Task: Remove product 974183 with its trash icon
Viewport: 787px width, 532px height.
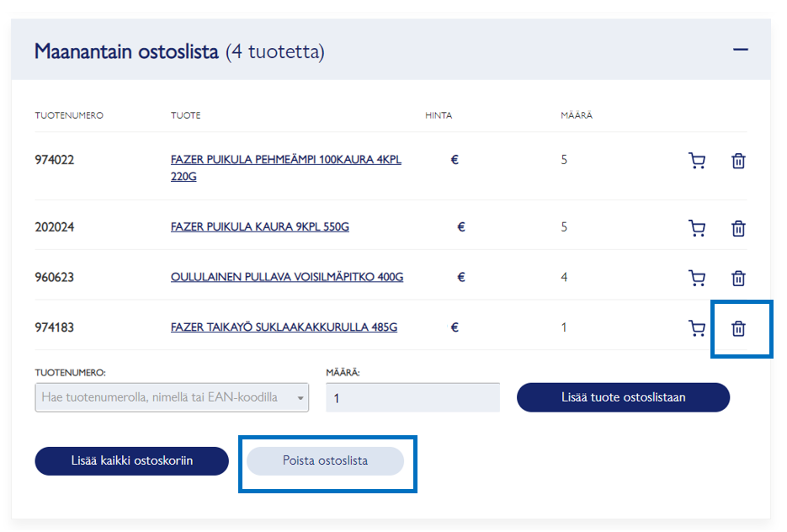Action: pos(738,328)
